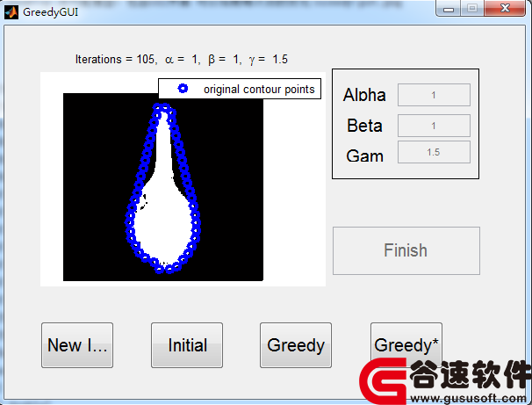The height and width of the screenshot is (405, 532).
Task: Click the 'original contour points' legend text
Action: (x=259, y=89)
